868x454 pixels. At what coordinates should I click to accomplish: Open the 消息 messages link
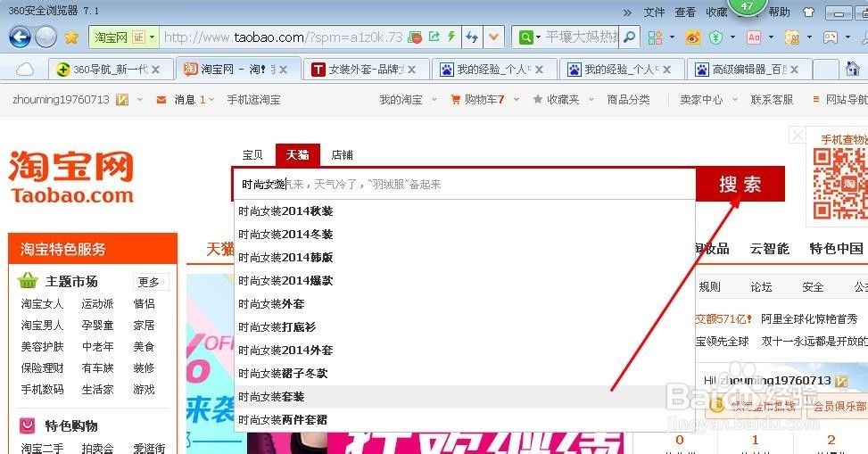tap(185, 100)
